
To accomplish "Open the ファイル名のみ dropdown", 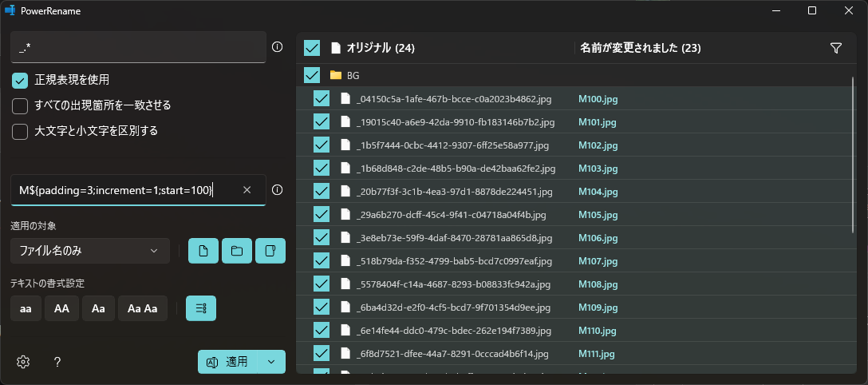I will (x=89, y=251).
